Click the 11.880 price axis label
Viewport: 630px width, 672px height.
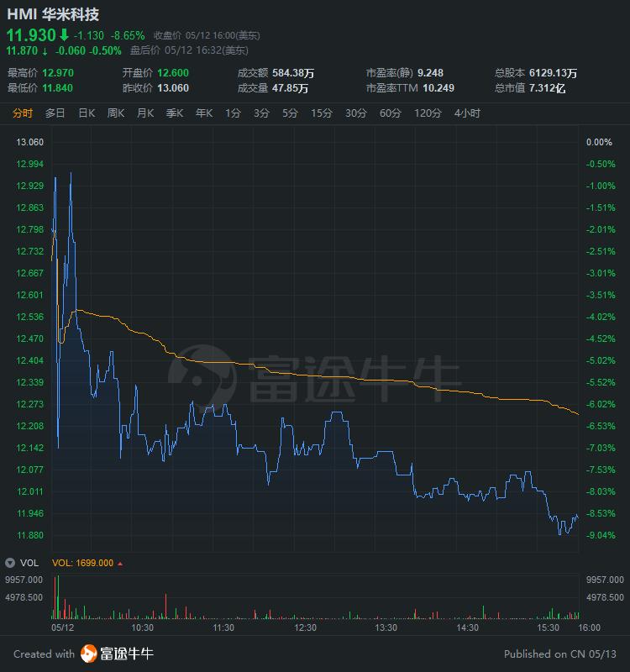tap(29, 535)
